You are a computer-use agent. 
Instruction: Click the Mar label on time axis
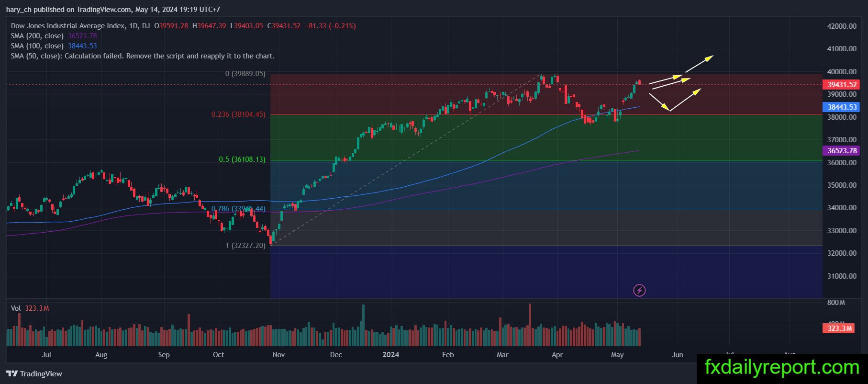click(x=502, y=355)
